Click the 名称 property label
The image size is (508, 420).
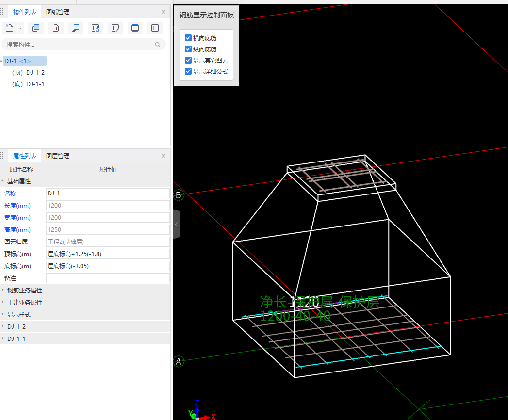tap(10, 194)
